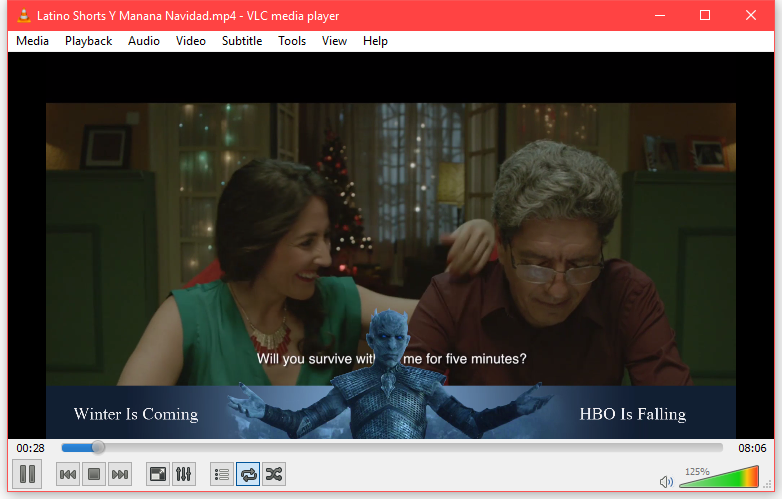
Task: Click the resize grip in the window corner
Action: click(768, 485)
